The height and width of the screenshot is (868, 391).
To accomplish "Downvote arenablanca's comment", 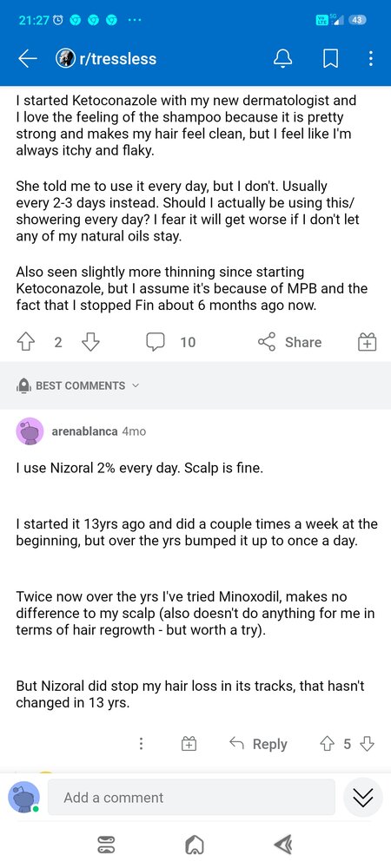I will (x=368, y=744).
